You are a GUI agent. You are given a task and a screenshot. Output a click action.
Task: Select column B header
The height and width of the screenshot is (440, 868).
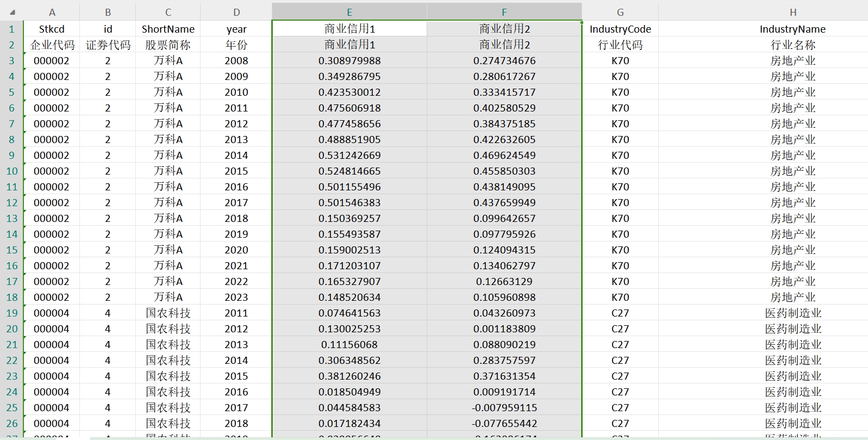[x=108, y=12]
